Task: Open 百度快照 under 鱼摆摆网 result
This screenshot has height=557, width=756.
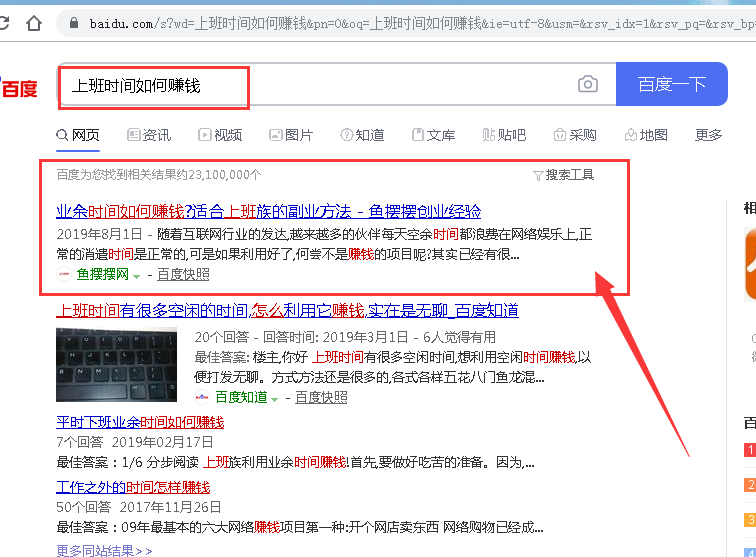Action: (x=183, y=274)
